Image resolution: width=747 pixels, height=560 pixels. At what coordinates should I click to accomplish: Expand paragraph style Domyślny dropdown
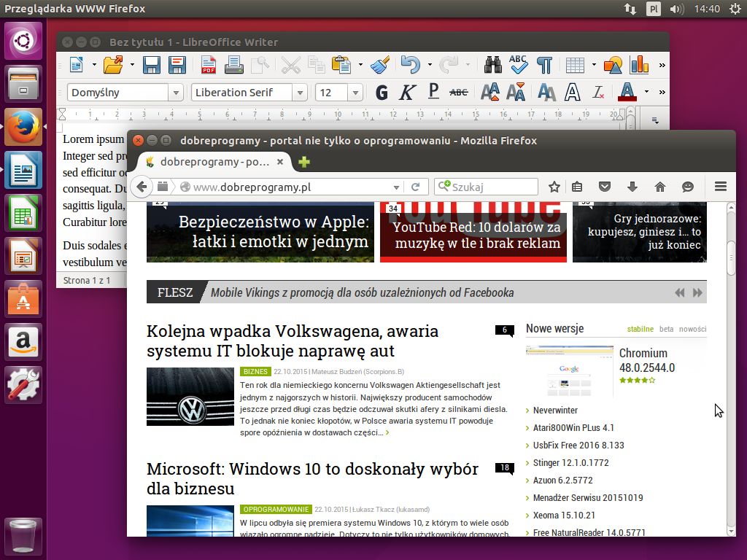pyautogui.click(x=176, y=93)
